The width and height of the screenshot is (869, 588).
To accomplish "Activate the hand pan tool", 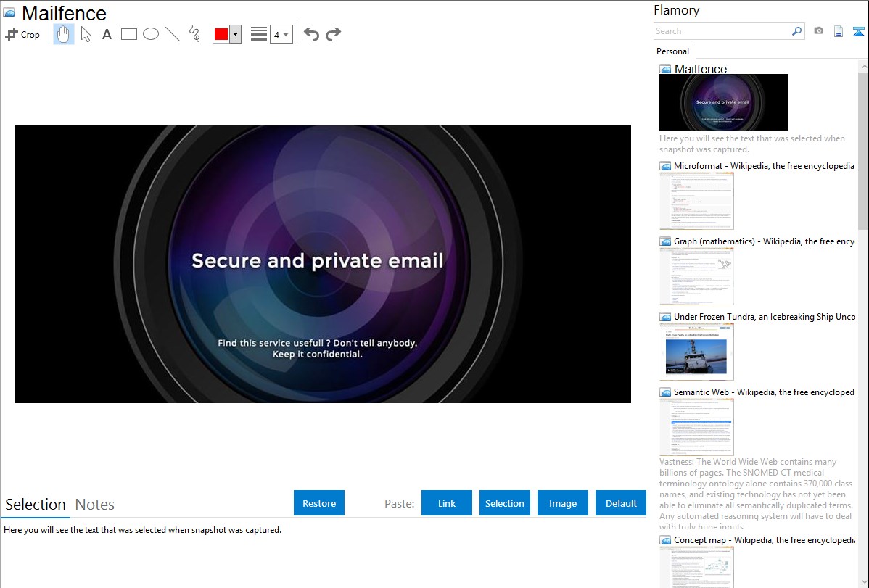I will click(x=64, y=34).
